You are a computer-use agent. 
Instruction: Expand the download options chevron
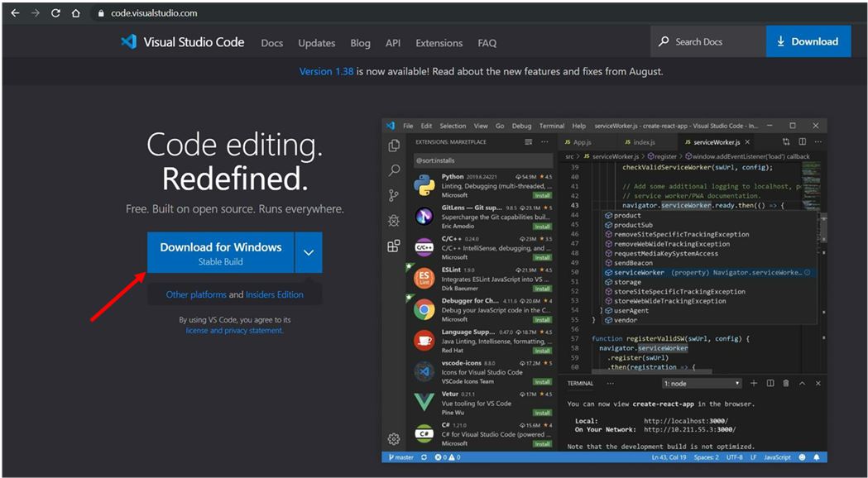point(309,253)
